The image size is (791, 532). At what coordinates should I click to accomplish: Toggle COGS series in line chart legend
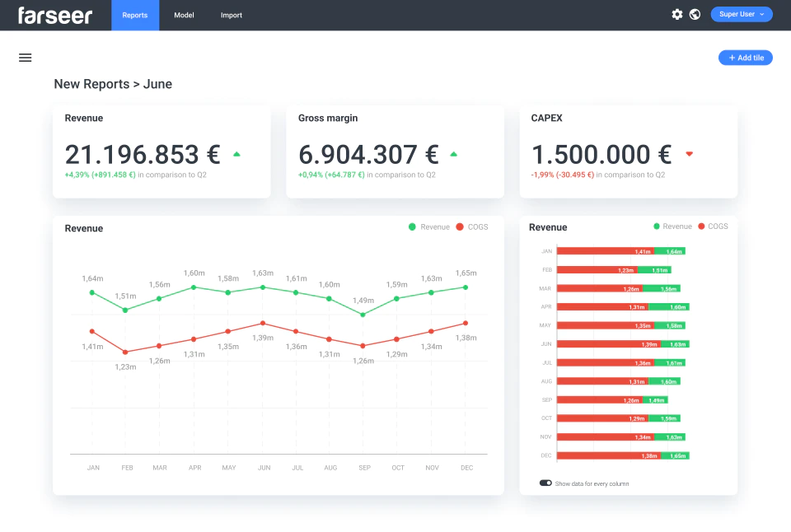[x=471, y=227]
